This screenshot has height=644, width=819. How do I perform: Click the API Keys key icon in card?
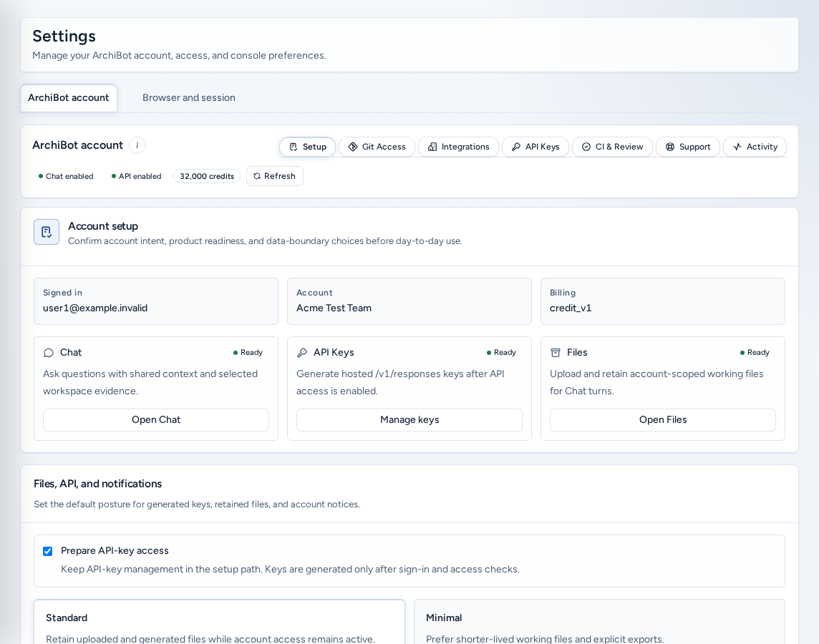click(x=302, y=353)
